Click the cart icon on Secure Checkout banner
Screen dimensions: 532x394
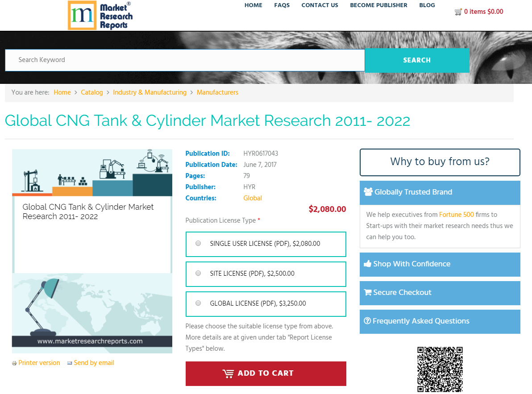coord(368,292)
